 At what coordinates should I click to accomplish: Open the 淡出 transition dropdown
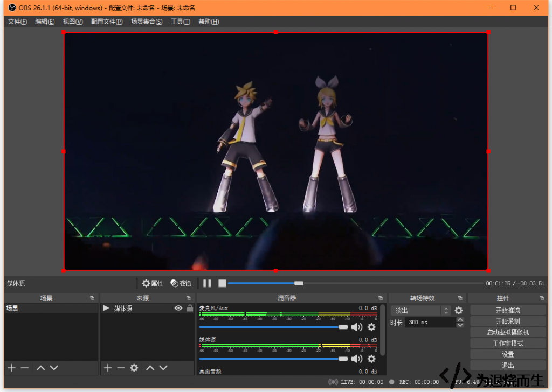pyautogui.click(x=420, y=311)
